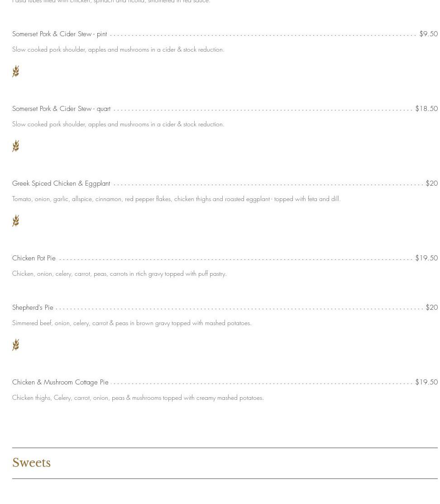The height and width of the screenshot is (504, 440).
Task: Click the Shepherd's Pie $20 price
Action: click(432, 307)
